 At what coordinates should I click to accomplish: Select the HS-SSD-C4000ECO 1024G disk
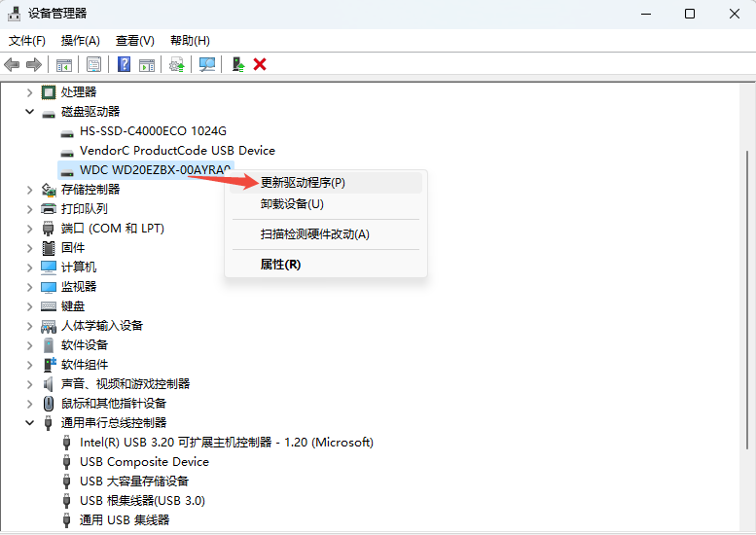coord(153,131)
